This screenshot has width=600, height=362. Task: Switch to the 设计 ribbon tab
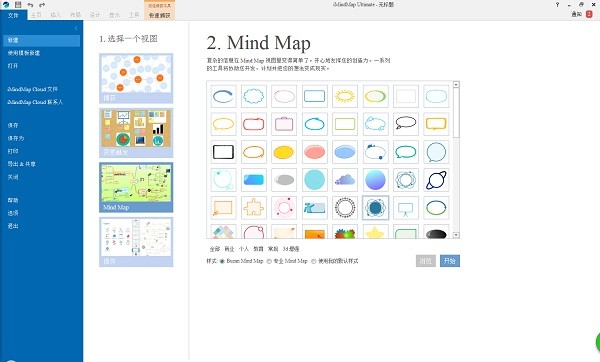click(95, 15)
